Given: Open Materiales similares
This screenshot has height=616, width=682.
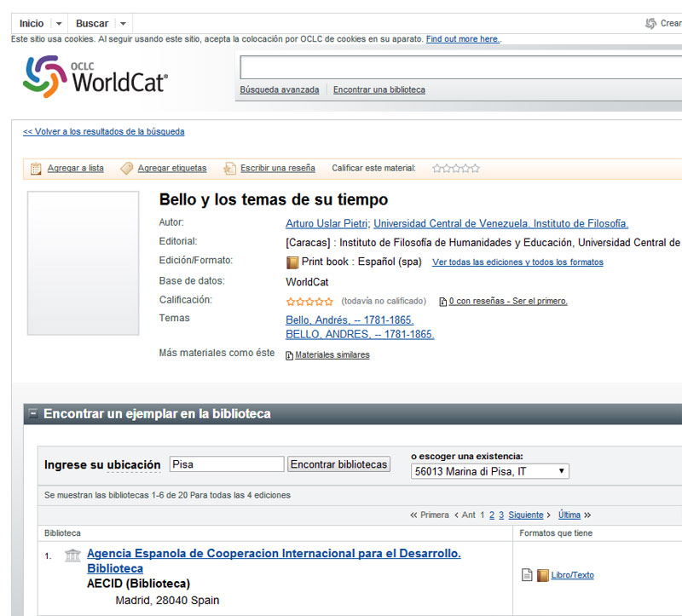Looking at the screenshot, I should 332,354.
